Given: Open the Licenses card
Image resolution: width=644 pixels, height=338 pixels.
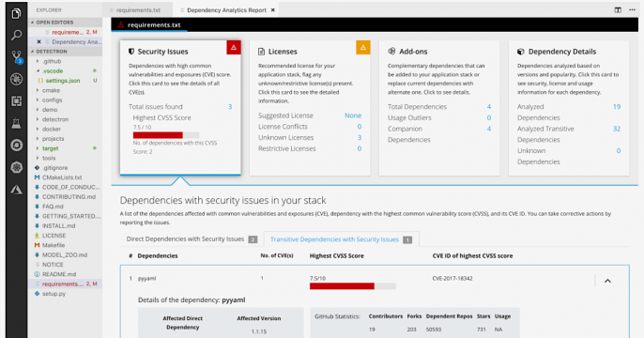Looking at the screenshot, I should [x=310, y=108].
